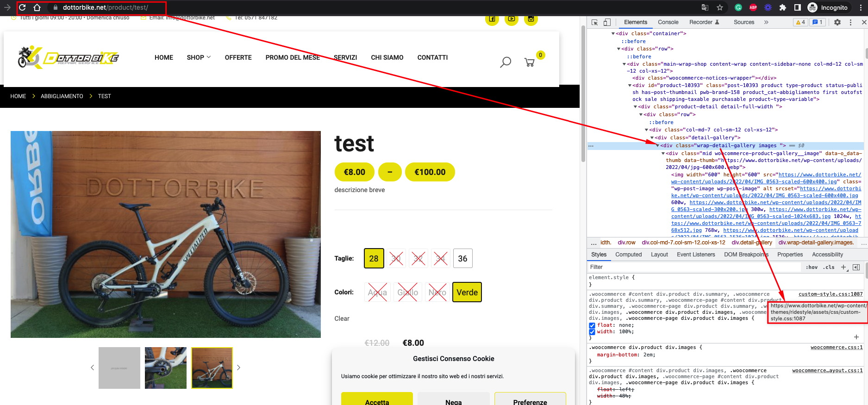Image resolution: width=868 pixels, height=405 pixels.
Task: Go to the browser home page icon
Action: pos(37,7)
